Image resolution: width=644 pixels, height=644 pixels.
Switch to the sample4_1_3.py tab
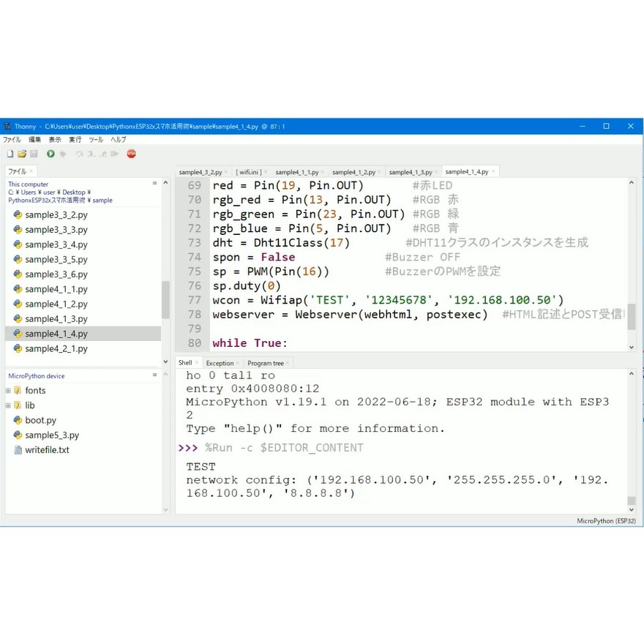tap(411, 172)
